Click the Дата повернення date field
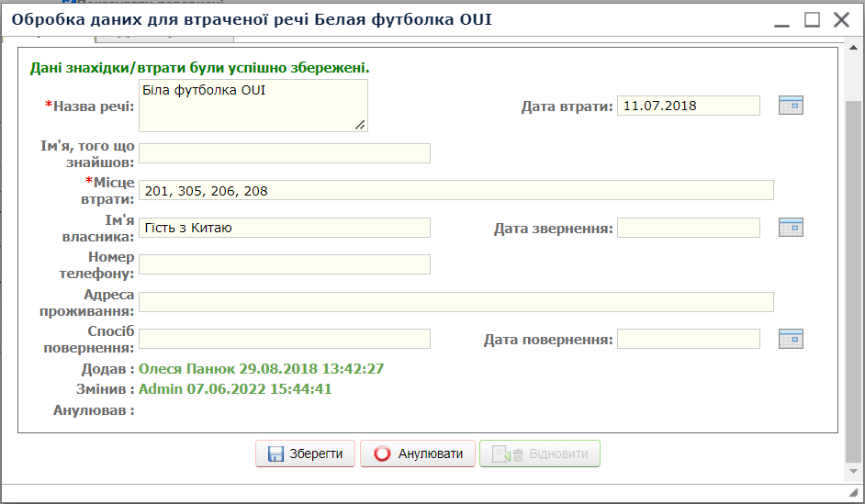The image size is (865, 504). pos(688,340)
